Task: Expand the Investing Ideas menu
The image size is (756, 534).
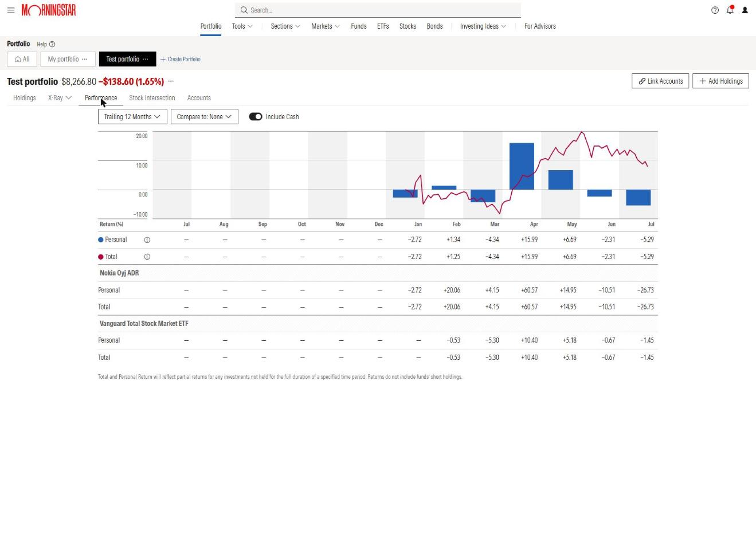Action: pos(483,26)
